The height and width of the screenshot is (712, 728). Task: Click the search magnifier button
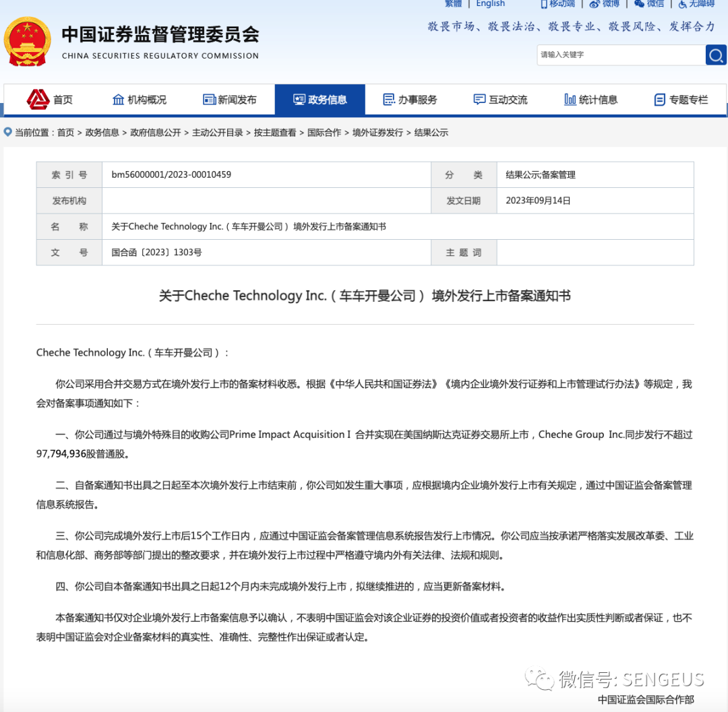[x=715, y=55]
